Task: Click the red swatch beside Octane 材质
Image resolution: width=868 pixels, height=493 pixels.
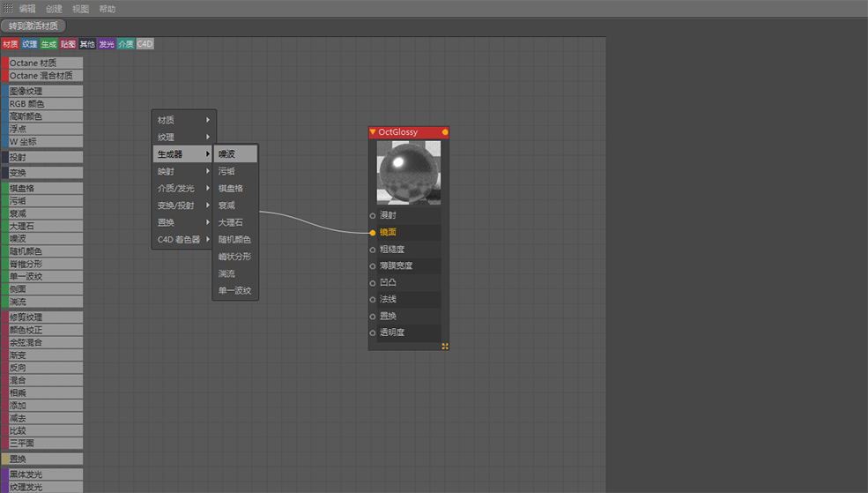Action: 4,63
